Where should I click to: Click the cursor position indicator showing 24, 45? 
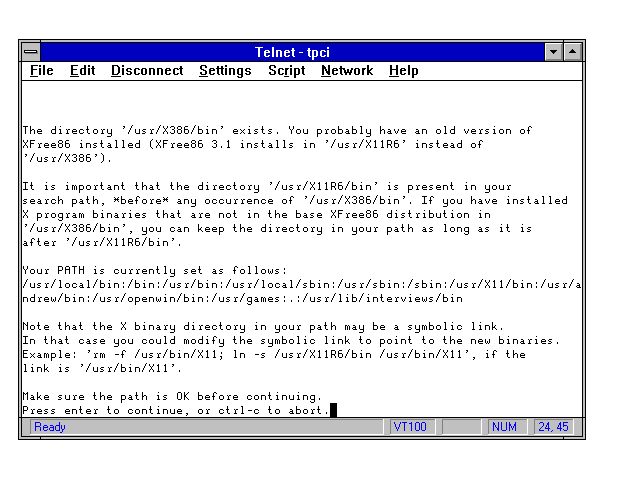pyautogui.click(x=552, y=428)
